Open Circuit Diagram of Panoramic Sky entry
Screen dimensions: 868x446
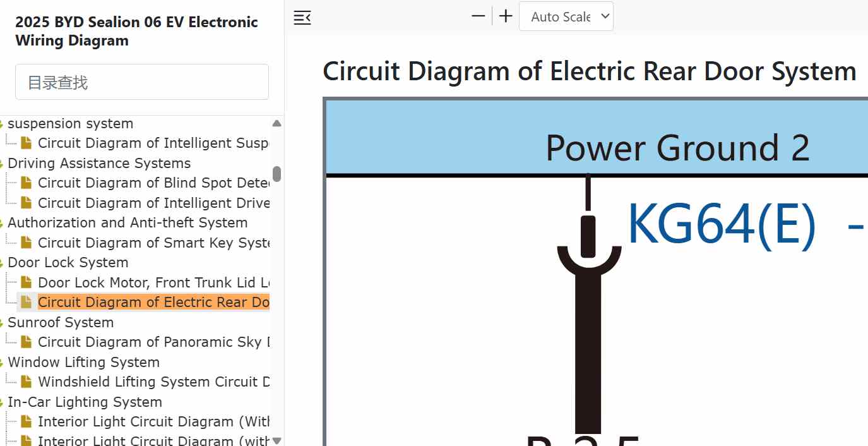click(x=154, y=342)
